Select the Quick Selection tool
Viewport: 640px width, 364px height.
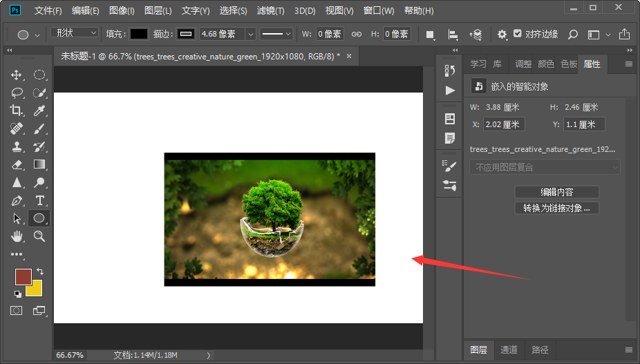[39, 93]
